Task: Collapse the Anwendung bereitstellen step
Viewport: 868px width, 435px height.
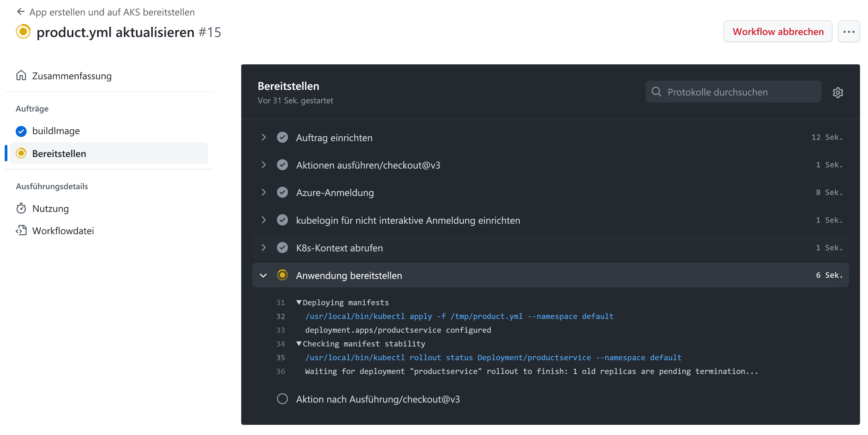Action: click(263, 275)
